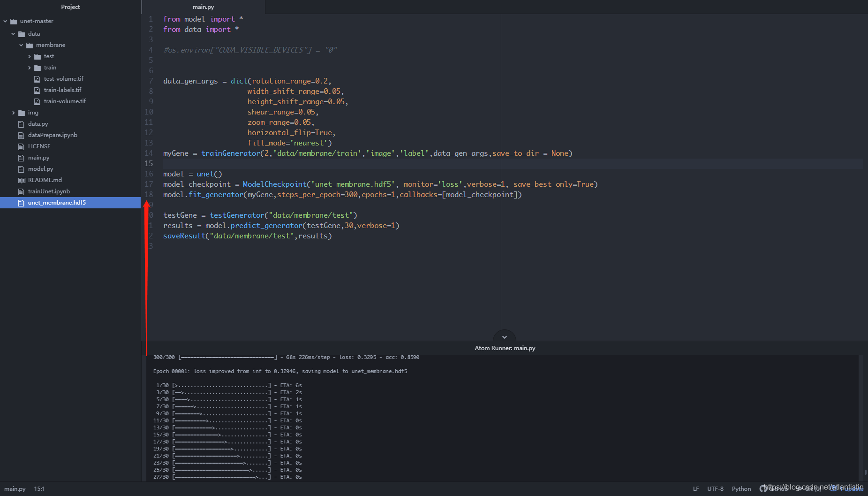Screen dimensions: 868x496
Task: Click the data.py file icon
Action: (21, 124)
